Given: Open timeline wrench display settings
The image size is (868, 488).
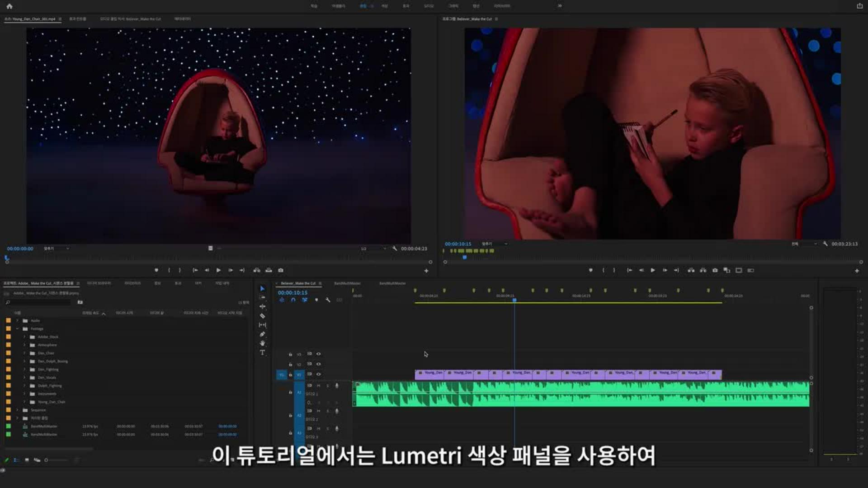Looking at the screenshot, I should click(x=328, y=300).
